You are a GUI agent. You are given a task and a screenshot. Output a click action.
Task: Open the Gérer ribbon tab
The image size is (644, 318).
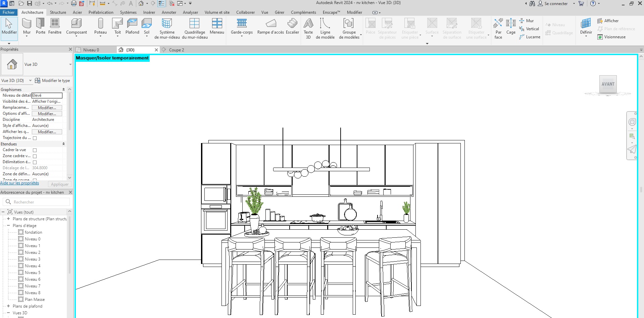[280, 12]
